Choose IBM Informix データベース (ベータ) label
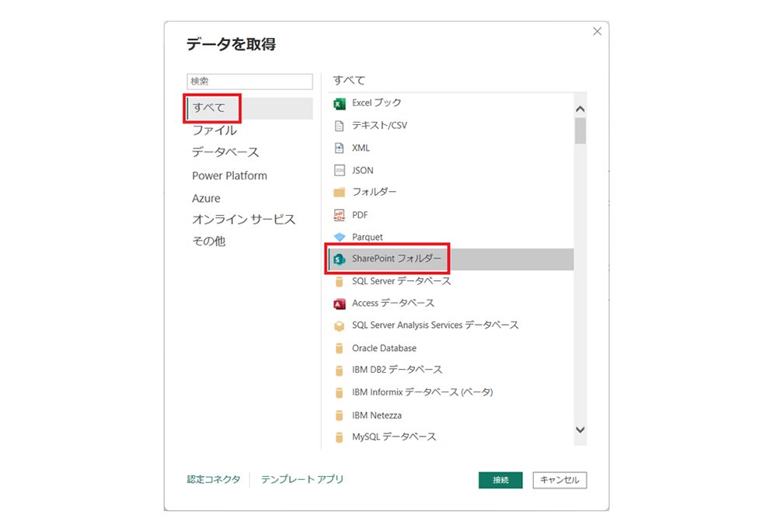777x532 pixels. pos(423,392)
